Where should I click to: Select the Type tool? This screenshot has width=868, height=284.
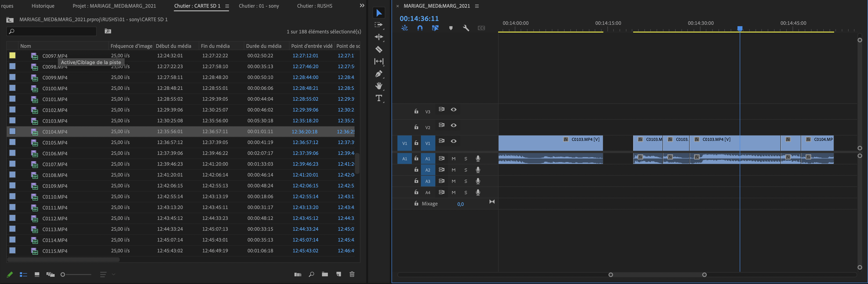pyautogui.click(x=379, y=98)
